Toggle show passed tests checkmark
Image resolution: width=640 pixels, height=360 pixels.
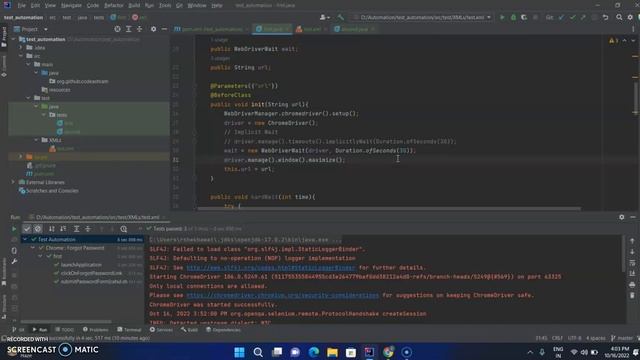click(x=27, y=229)
